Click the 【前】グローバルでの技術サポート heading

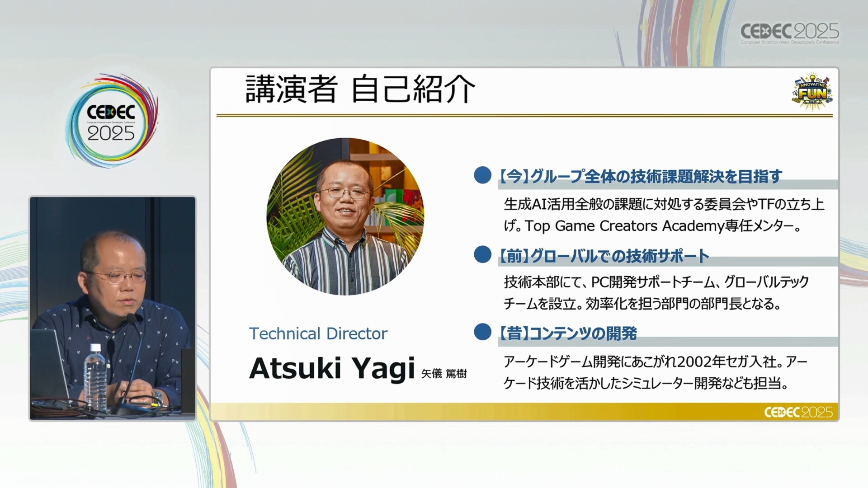click(604, 256)
